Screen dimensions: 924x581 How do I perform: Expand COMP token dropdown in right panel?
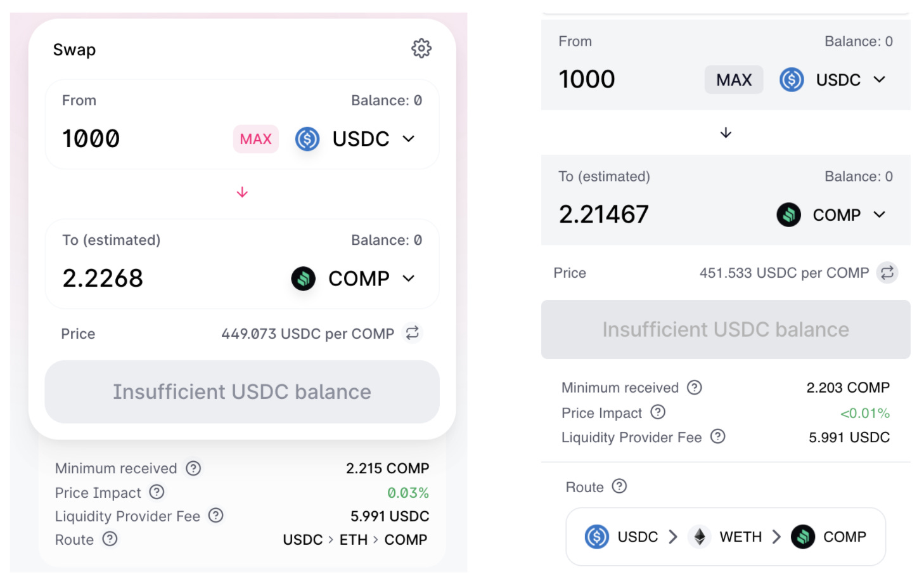[x=831, y=215]
